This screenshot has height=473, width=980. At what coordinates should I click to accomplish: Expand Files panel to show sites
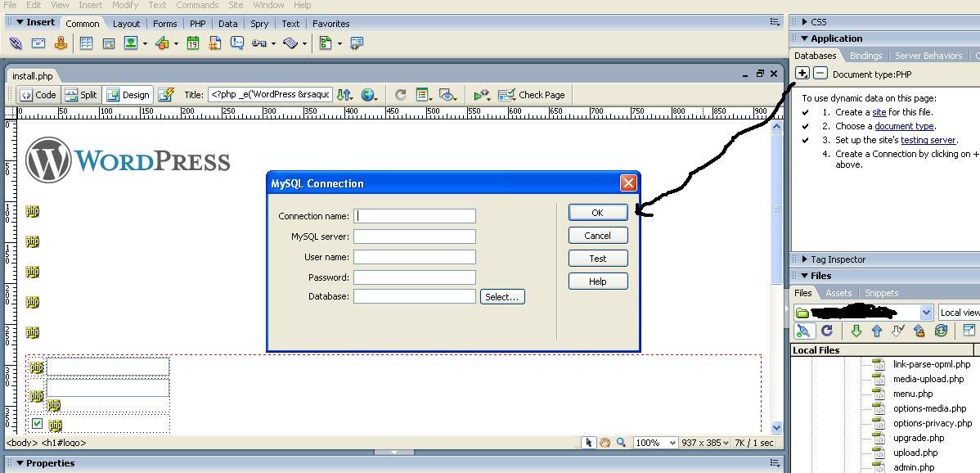click(x=969, y=331)
